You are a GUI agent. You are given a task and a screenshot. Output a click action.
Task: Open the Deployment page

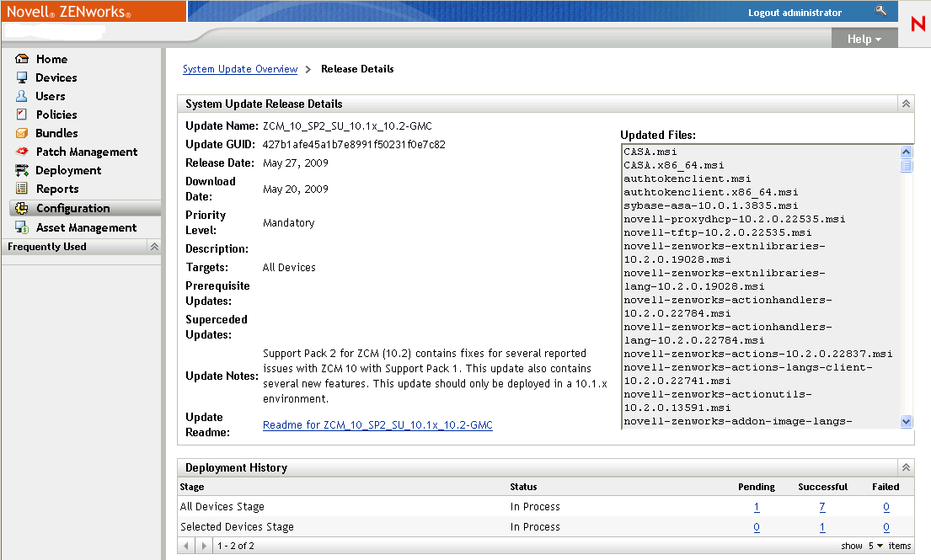[x=68, y=170]
